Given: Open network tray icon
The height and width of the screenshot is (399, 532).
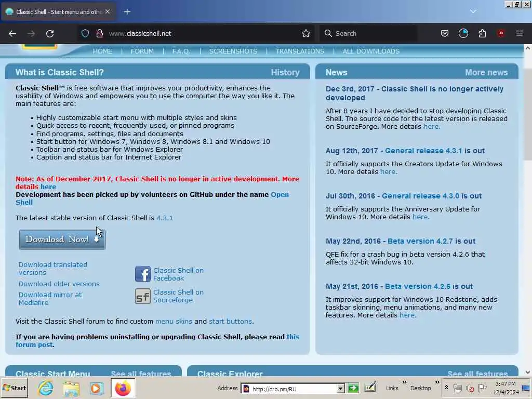Looking at the screenshot, I should (458, 388).
